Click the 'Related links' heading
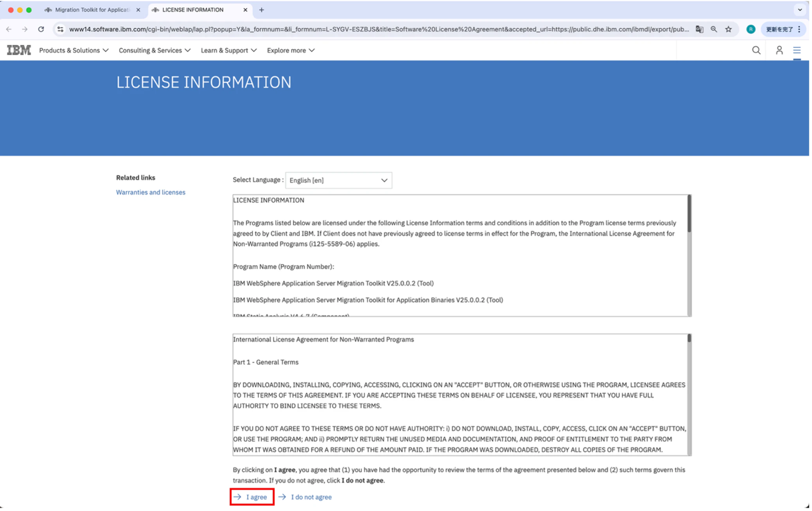Image resolution: width=812 pixels, height=511 pixels. 136,177
